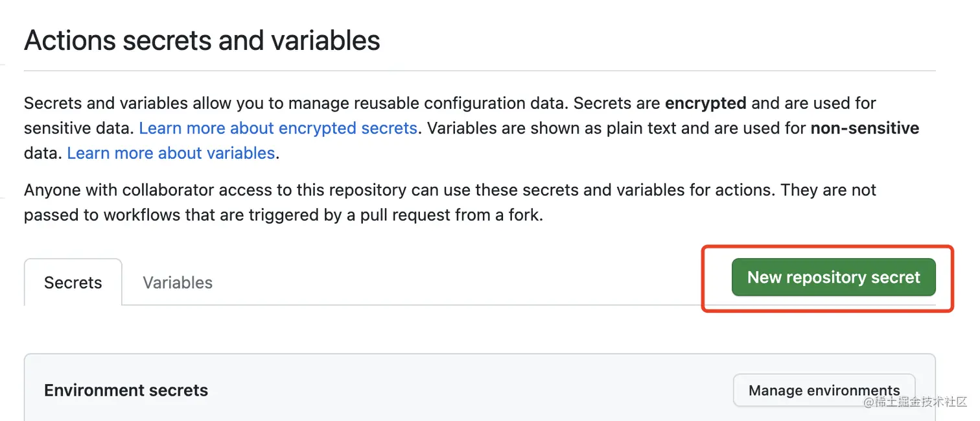Click the Actions secrets and variables heading
The height and width of the screenshot is (421, 980).
[x=202, y=41]
